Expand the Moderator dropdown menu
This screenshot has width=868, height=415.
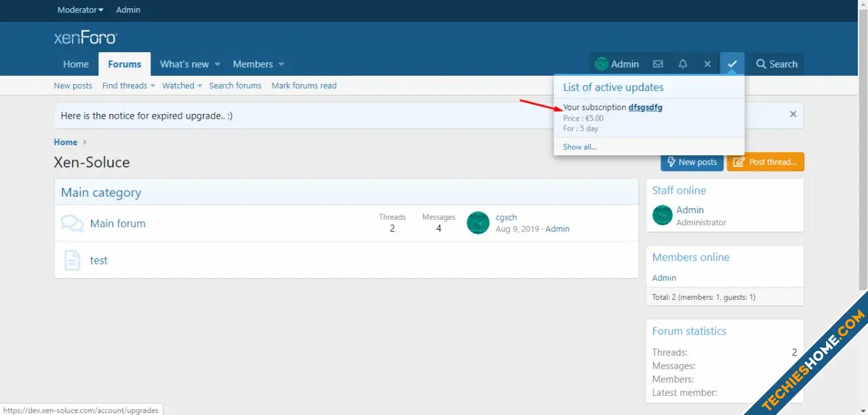[81, 10]
